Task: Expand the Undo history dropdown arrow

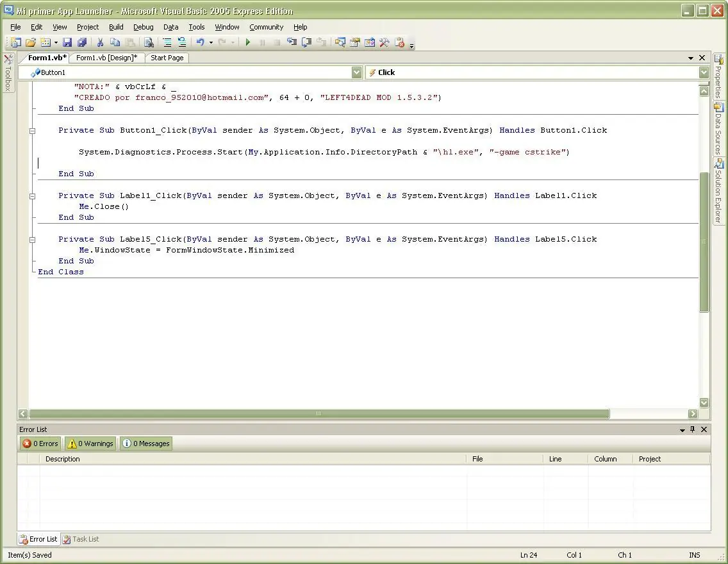Action: tap(211, 43)
